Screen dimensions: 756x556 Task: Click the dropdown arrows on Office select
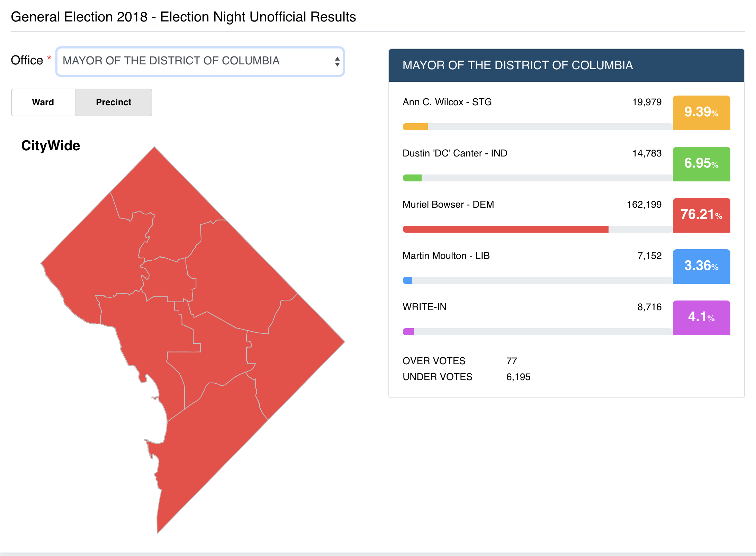click(x=337, y=61)
